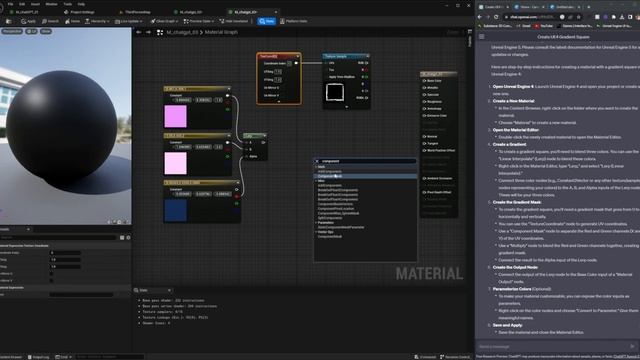
Task: Click the Lerp node A input pin
Action: tap(247, 142)
